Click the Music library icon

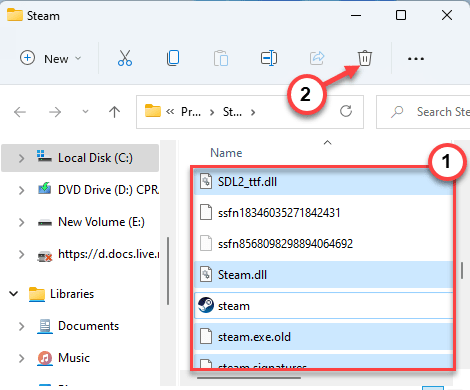pos(45,358)
